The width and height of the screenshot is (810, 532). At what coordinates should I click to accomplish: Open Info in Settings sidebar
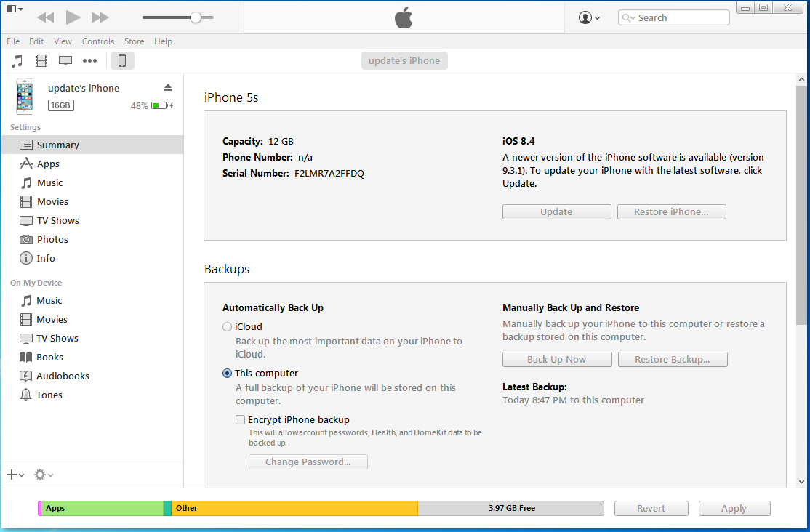(x=92, y=258)
